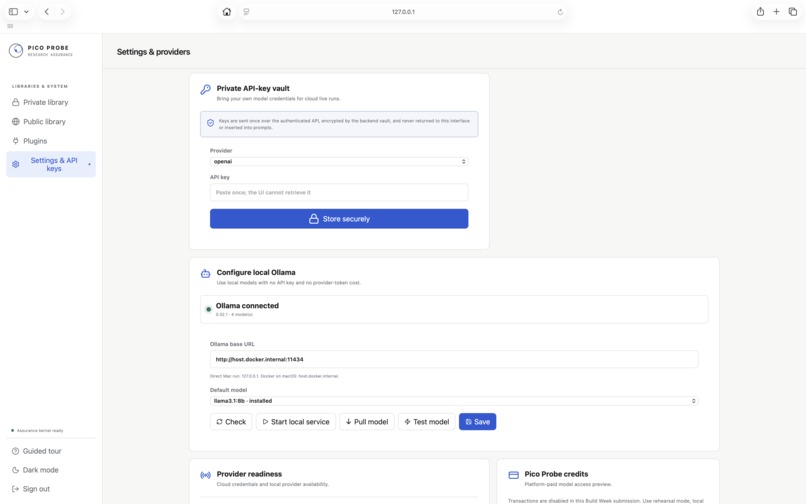
Task: Open a new browser tab
Action: [x=776, y=12]
